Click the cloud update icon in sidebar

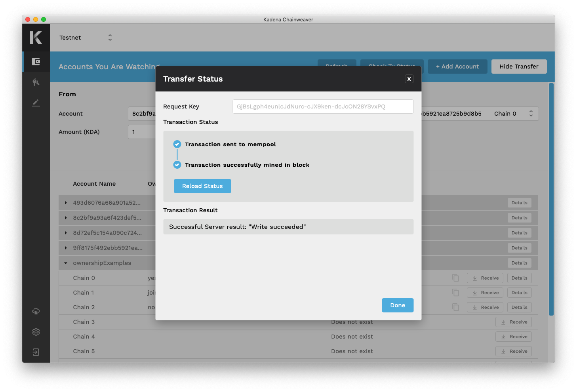(36, 311)
